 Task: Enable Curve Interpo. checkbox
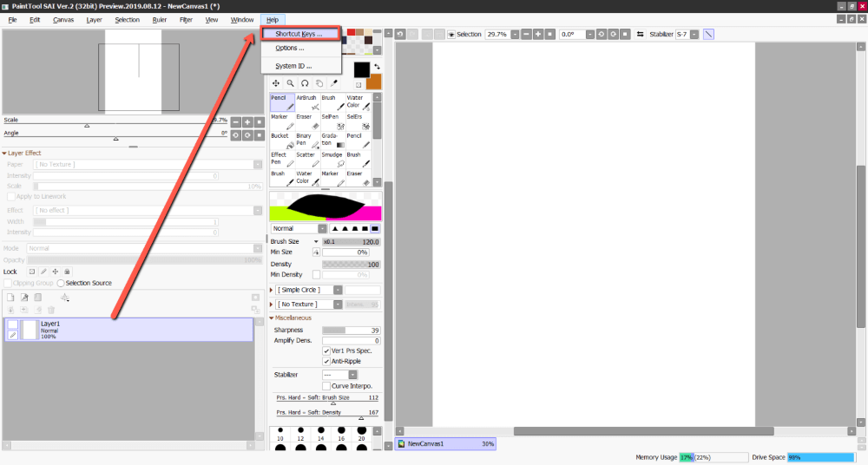[x=326, y=386]
